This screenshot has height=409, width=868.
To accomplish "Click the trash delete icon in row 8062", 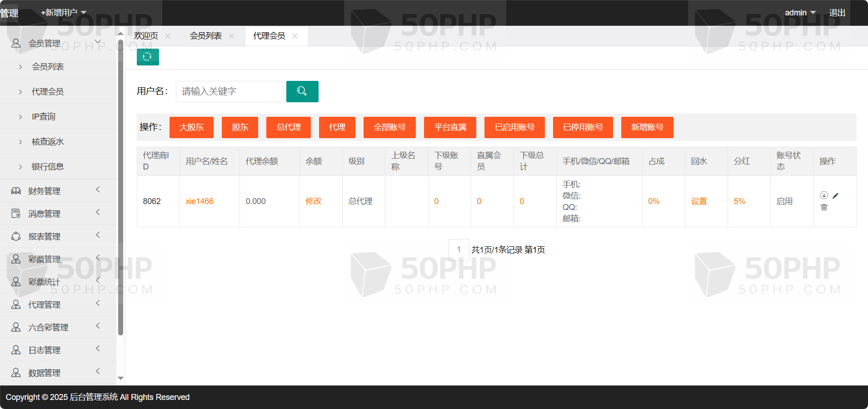I will (x=824, y=207).
